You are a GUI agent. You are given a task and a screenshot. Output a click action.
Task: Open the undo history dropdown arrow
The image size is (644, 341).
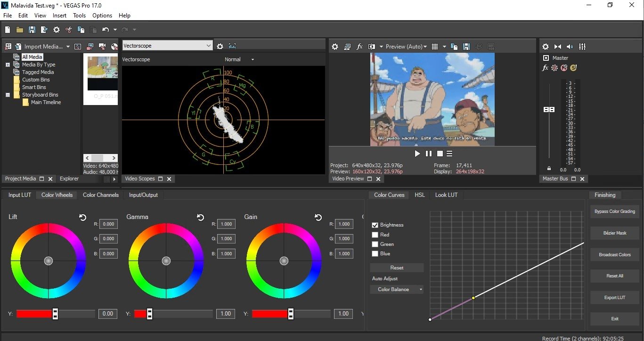[x=115, y=30]
